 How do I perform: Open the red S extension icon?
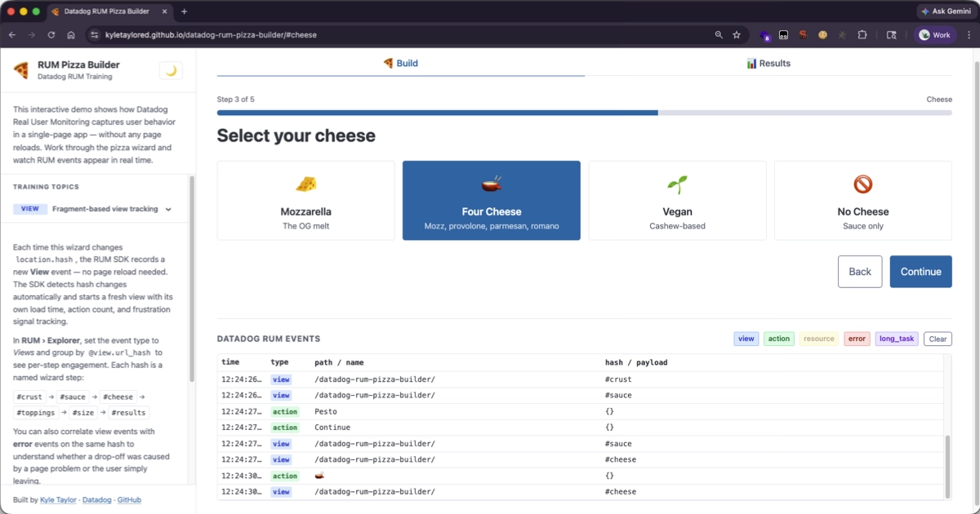(x=803, y=35)
